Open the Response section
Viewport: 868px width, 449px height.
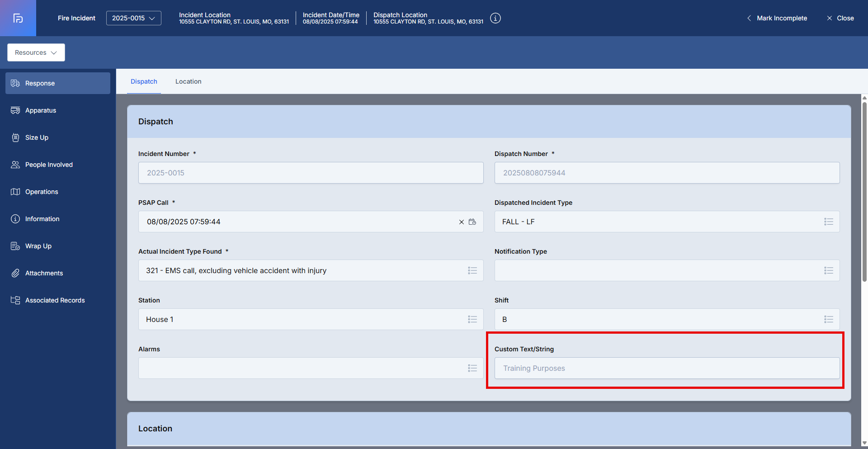click(58, 83)
